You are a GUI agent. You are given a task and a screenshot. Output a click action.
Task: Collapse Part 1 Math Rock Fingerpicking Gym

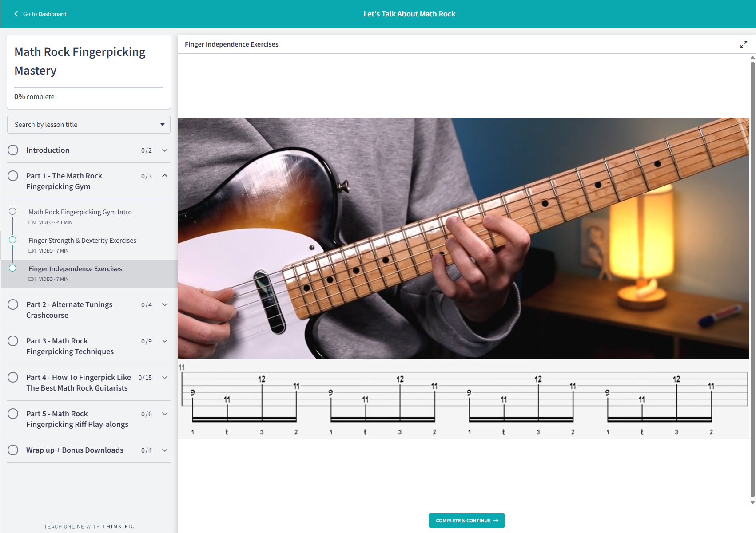click(165, 176)
